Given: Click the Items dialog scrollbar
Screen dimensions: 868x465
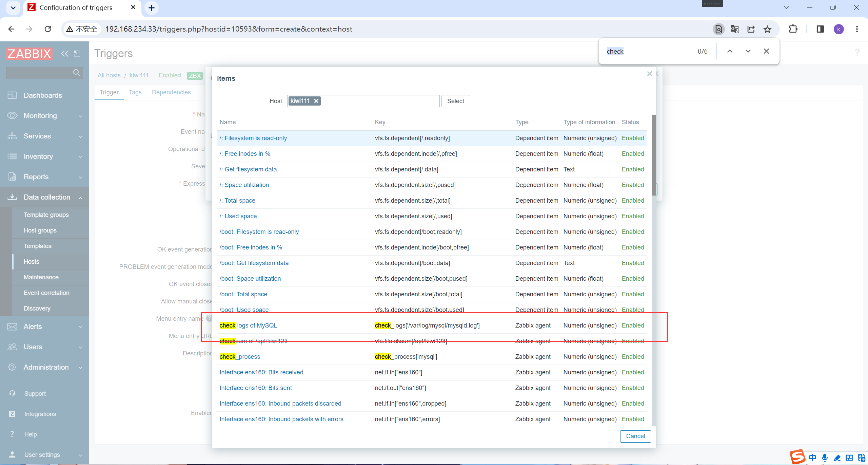Looking at the screenshot, I should point(654,155).
